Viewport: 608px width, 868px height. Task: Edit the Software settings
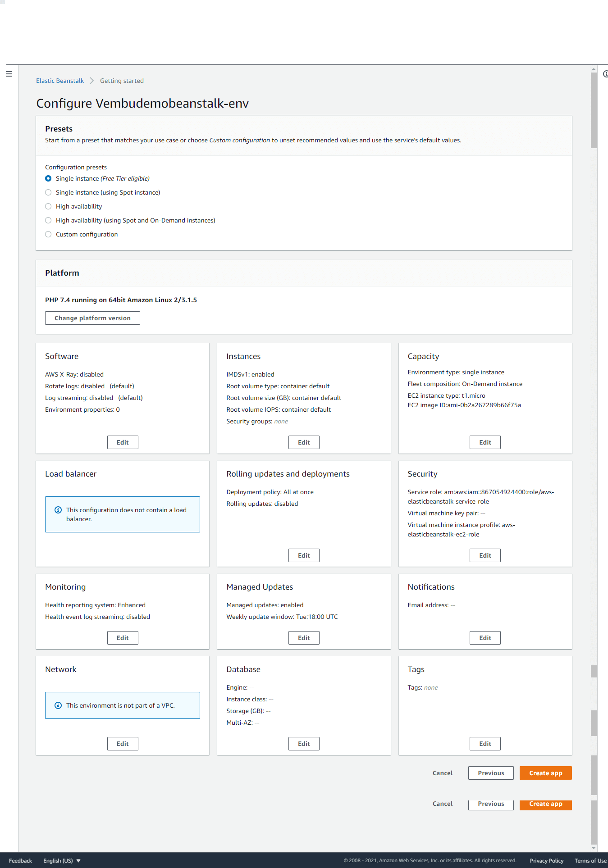[x=123, y=442]
